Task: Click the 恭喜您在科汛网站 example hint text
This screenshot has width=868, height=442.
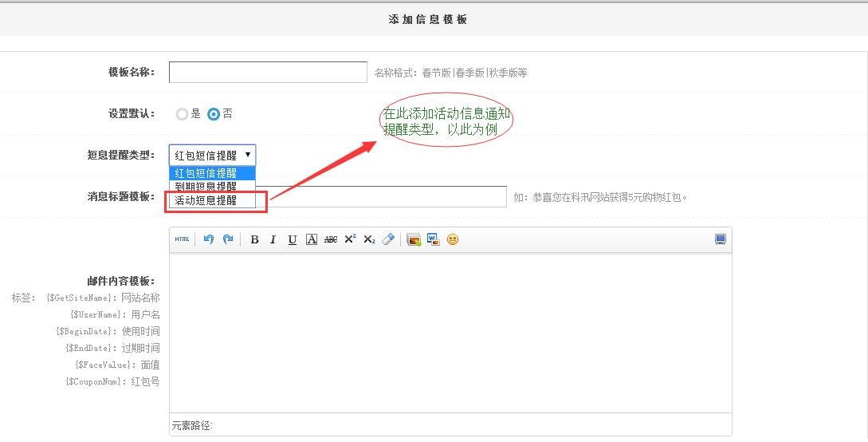Action: point(600,197)
